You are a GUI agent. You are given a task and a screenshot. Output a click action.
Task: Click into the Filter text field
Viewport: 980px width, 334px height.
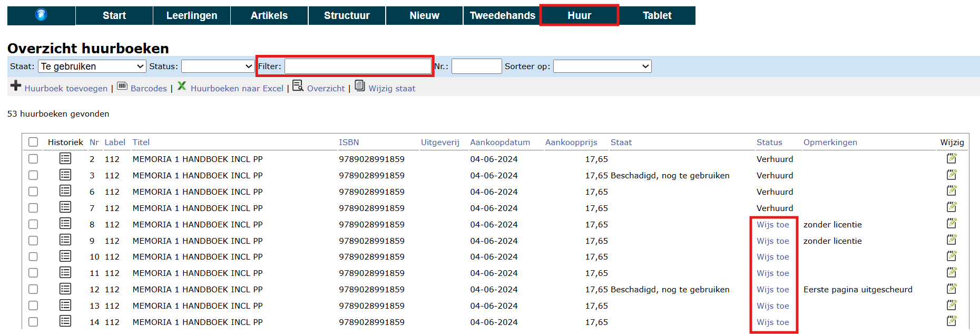pos(358,66)
